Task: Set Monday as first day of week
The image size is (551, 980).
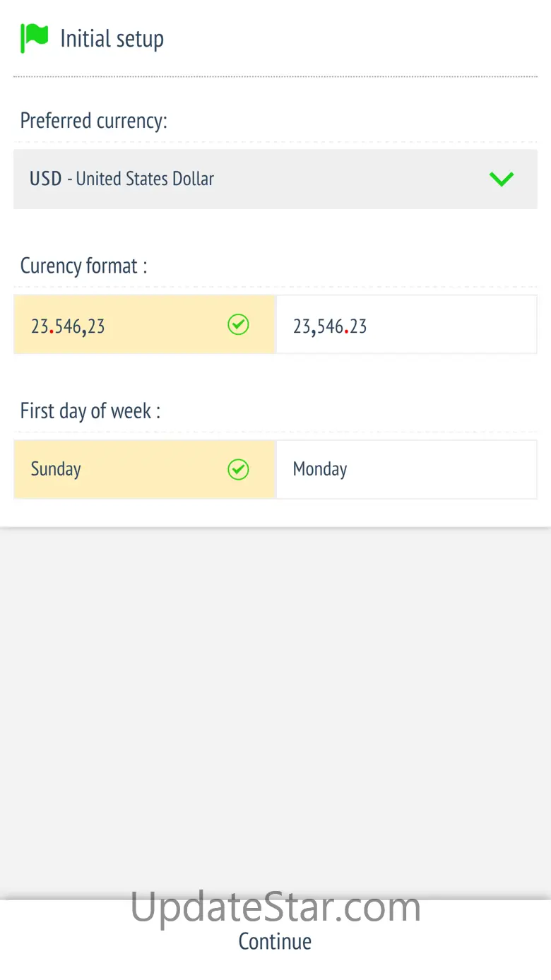Action: [x=405, y=469]
